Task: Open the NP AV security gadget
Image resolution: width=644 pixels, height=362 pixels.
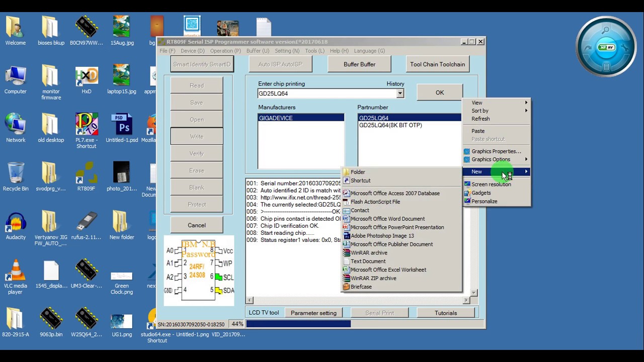Action: click(x=606, y=47)
